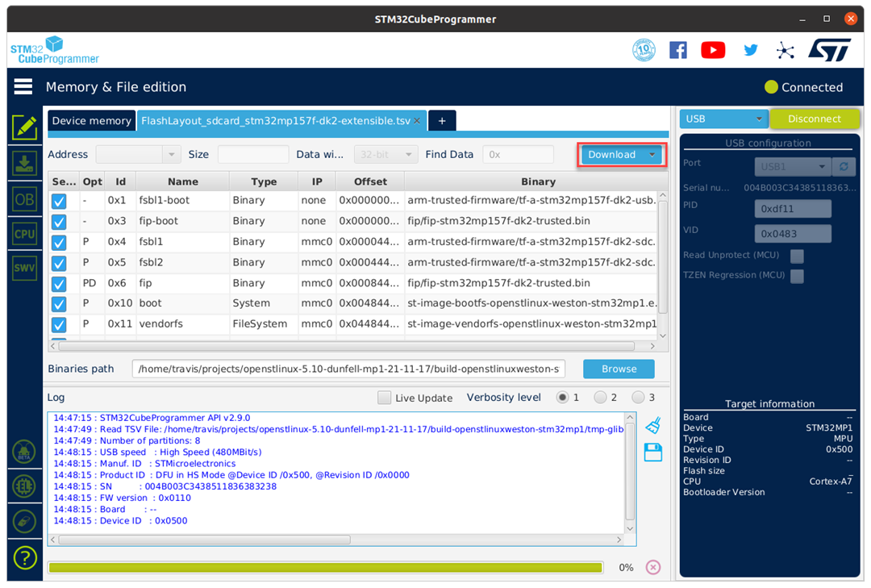Click the hamburger menu beside Memory & File edition

click(x=23, y=86)
